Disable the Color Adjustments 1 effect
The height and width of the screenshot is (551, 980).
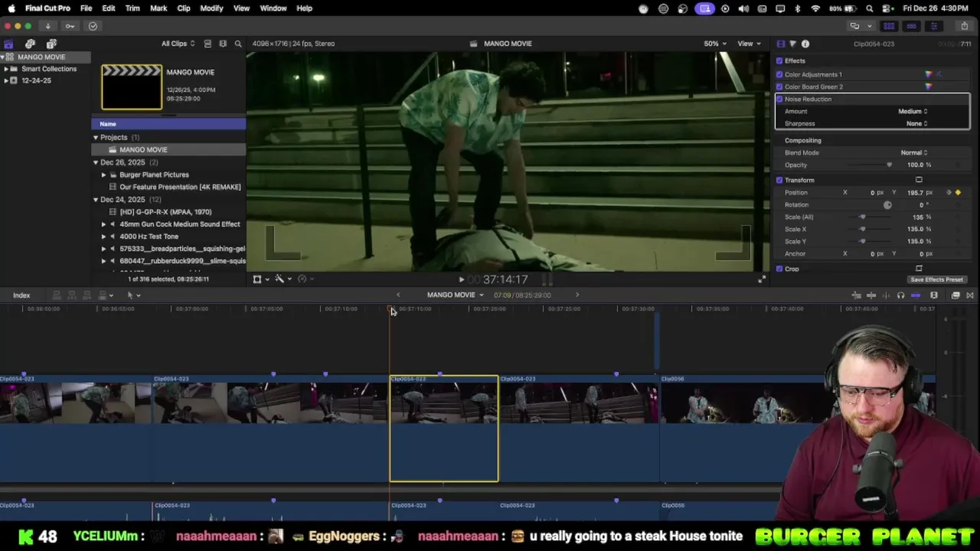(779, 74)
